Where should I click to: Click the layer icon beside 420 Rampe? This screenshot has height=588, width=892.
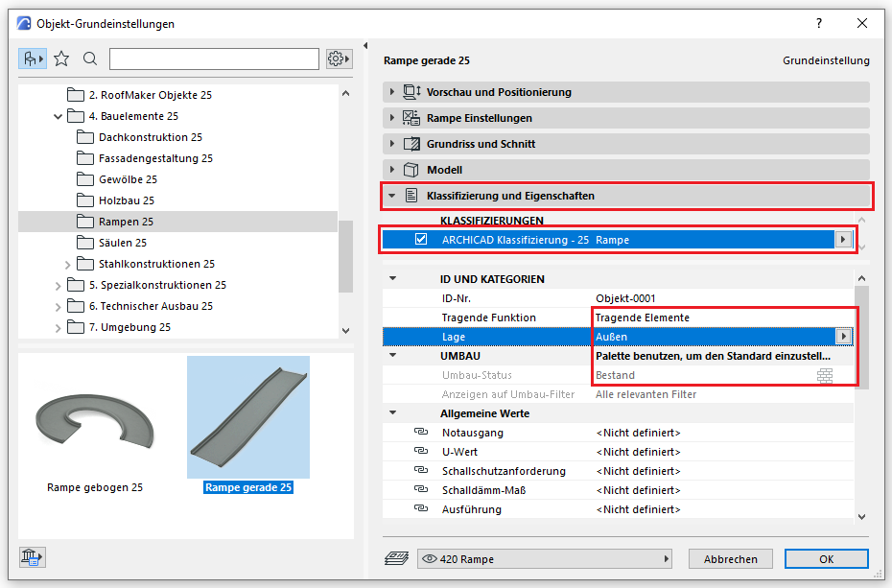click(397, 559)
